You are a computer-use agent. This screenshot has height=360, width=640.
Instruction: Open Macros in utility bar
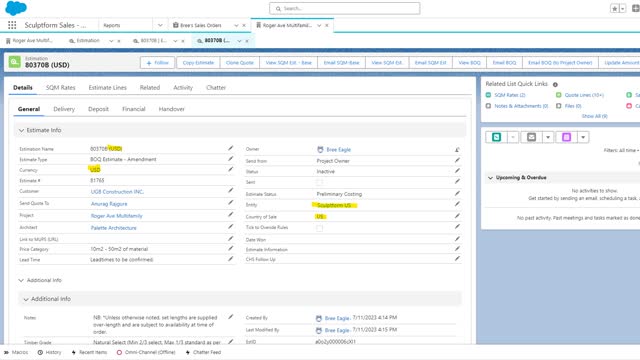pyautogui.click(x=16, y=352)
